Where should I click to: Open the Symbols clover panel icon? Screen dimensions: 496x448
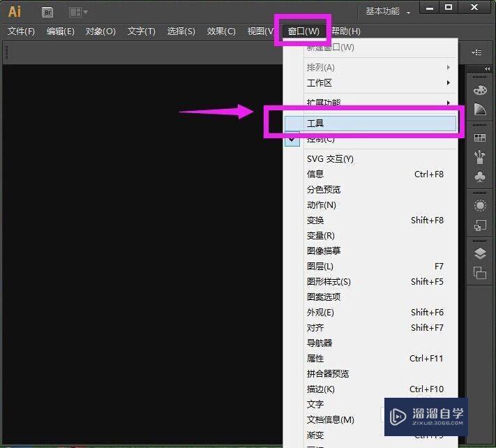point(480,177)
